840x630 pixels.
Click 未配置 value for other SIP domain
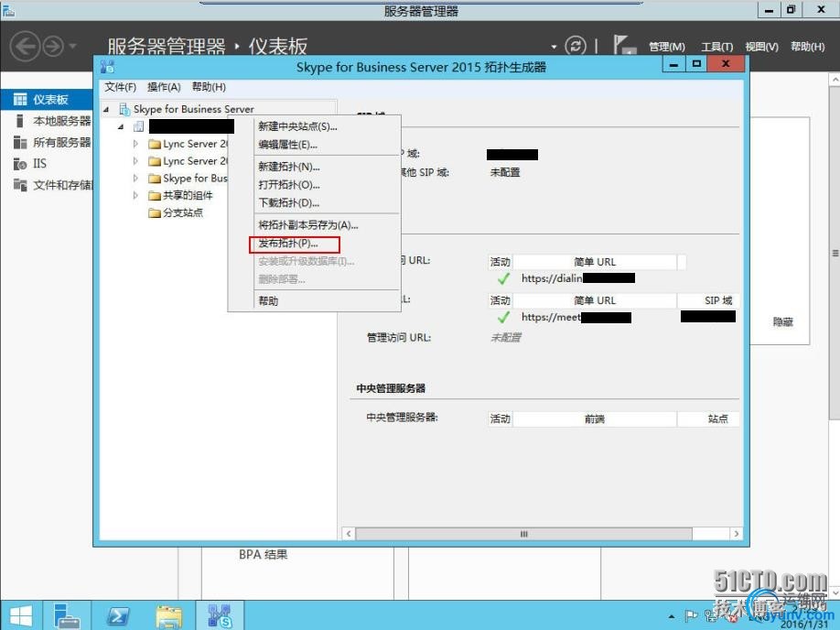point(505,172)
